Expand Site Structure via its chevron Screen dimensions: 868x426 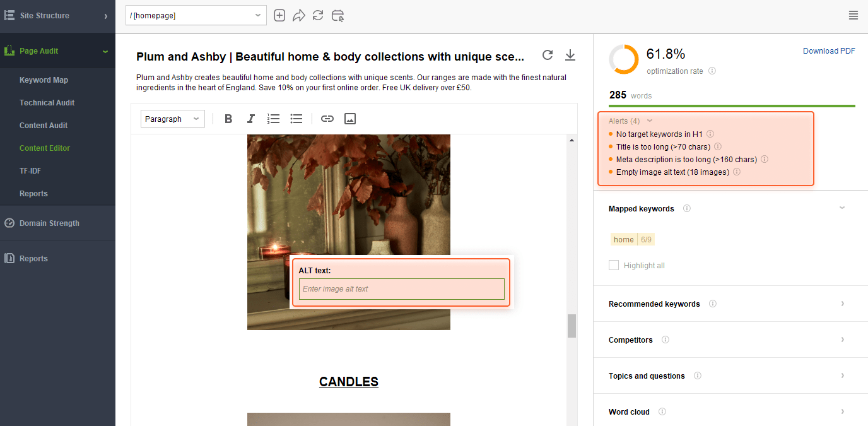tap(105, 16)
